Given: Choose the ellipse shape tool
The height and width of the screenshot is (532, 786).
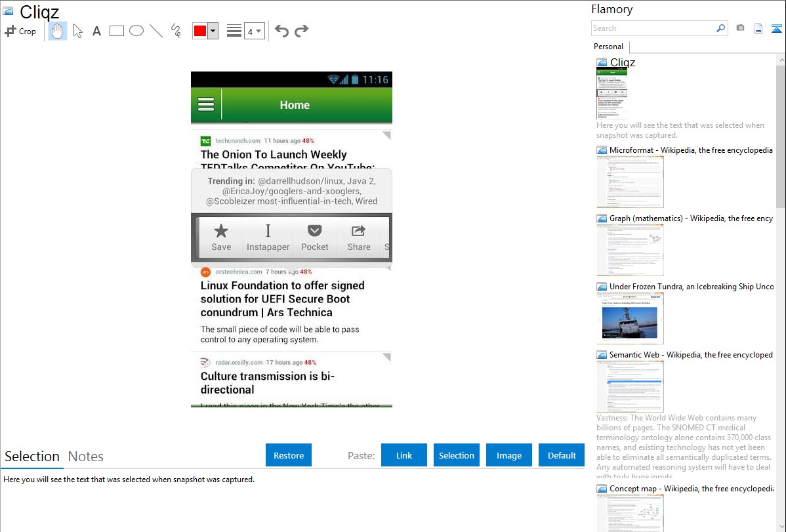Looking at the screenshot, I should point(136,31).
